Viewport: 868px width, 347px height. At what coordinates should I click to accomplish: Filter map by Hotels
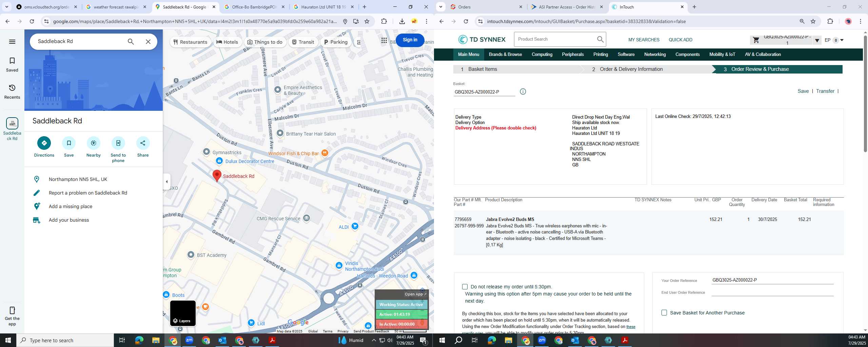227,42
